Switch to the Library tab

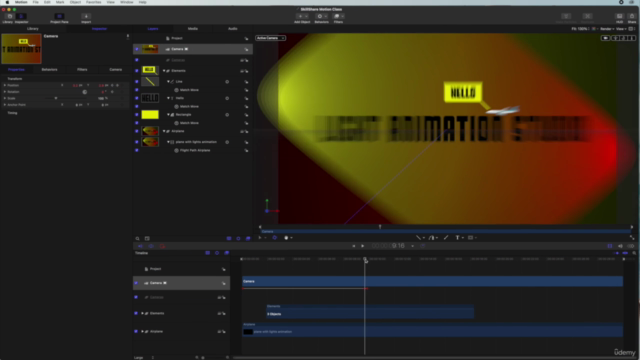[33, 29]
